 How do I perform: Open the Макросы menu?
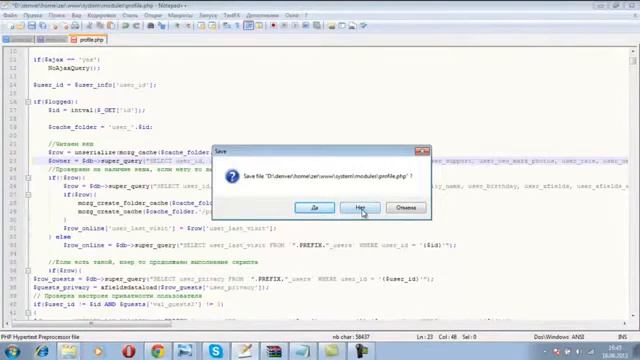180,16
